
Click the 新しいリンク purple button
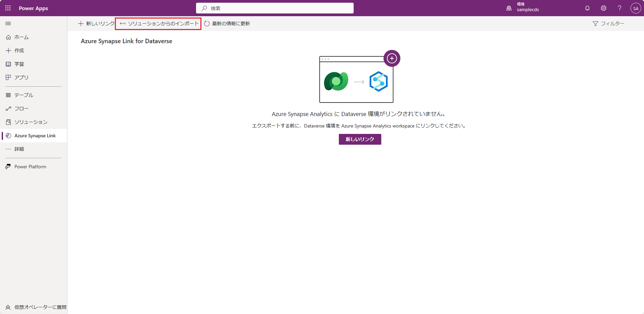coord(360,139)
